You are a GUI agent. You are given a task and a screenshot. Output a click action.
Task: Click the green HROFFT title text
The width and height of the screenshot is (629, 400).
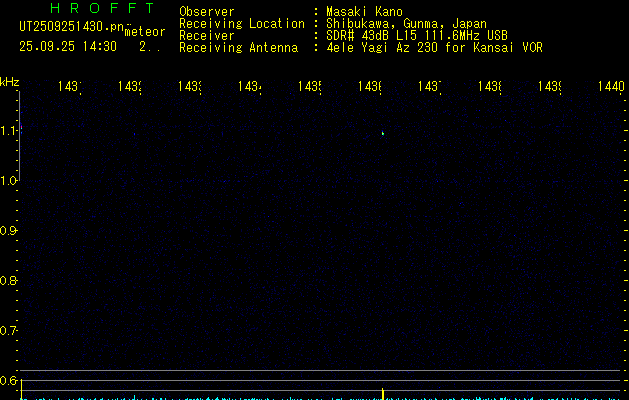pos(102,8)
